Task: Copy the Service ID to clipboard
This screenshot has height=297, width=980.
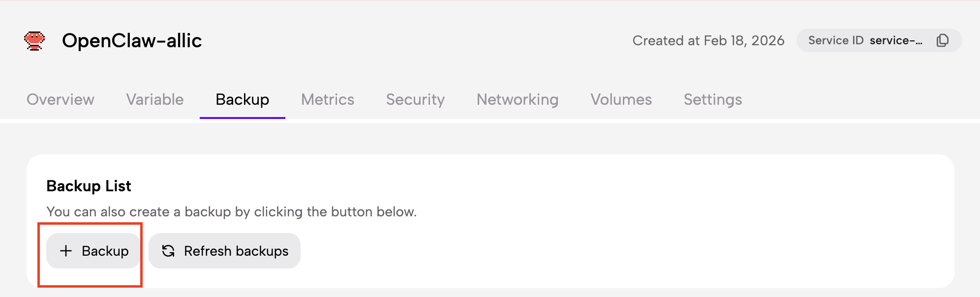Action: (942, 40)
